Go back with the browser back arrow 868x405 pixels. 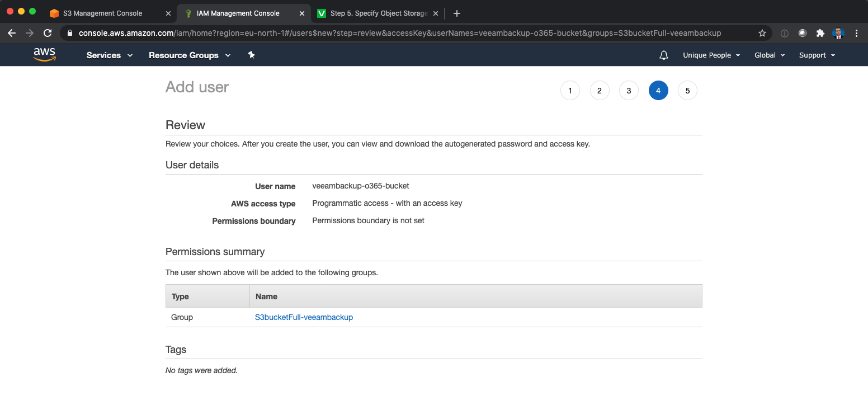click(x=12, y=33)
